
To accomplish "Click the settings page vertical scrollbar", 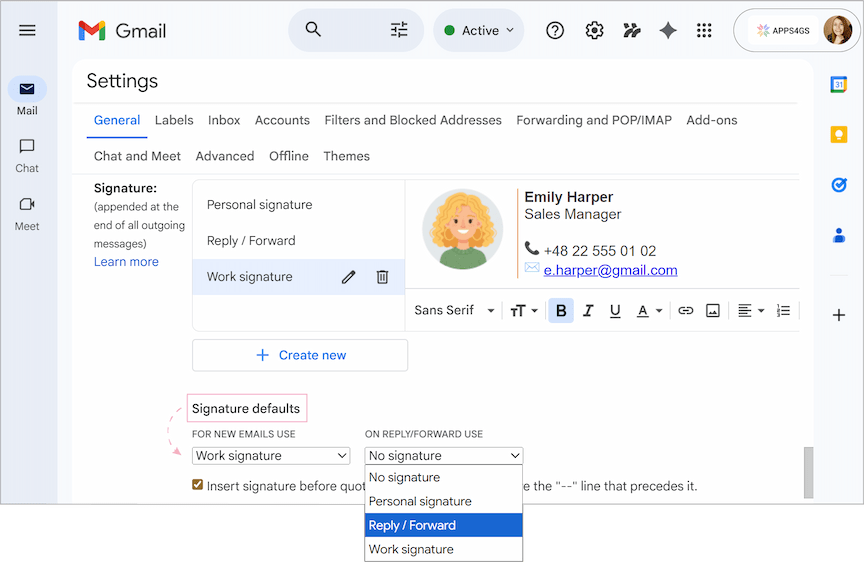I will [x=808, y=472].
